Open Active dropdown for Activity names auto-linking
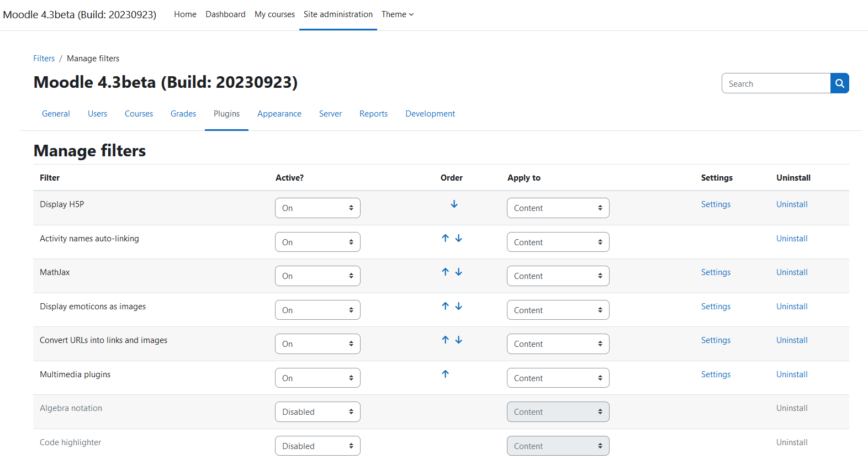This screenshot has width=868, height=459. [317, 242]
